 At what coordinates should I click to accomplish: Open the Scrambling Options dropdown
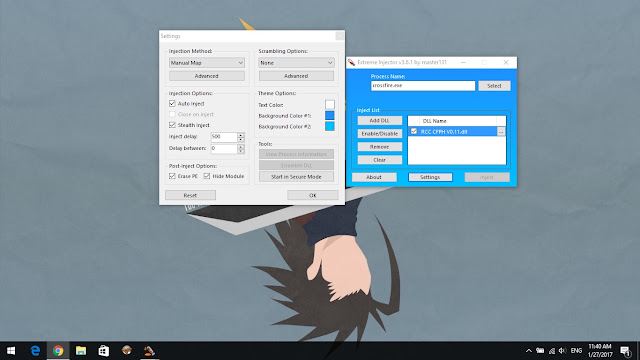tap(296, 62)
